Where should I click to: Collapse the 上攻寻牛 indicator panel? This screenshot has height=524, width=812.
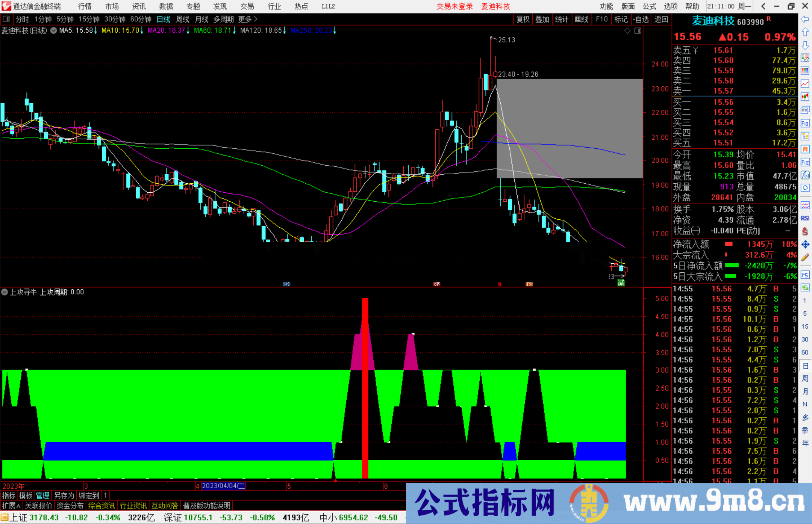click(5, 292)
